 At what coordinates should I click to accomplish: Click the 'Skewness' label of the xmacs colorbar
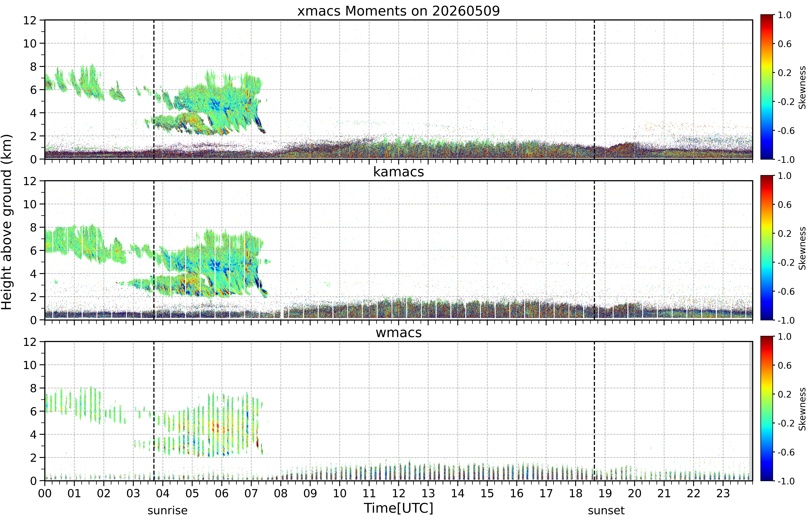(802, 87)
